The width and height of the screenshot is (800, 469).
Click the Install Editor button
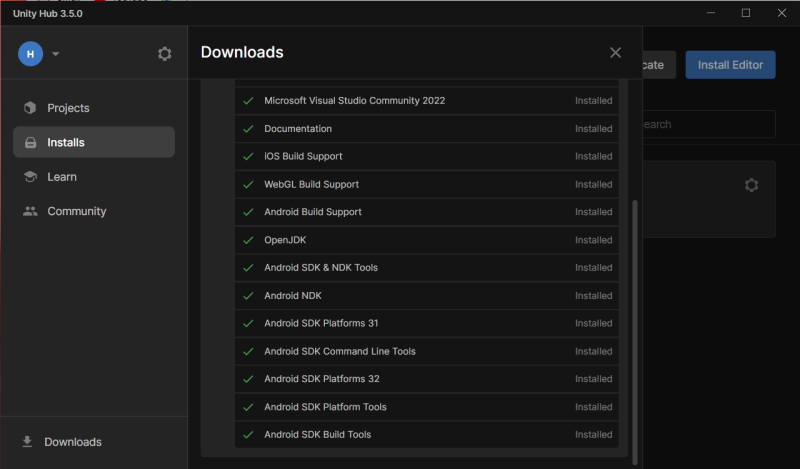point(730,65)
